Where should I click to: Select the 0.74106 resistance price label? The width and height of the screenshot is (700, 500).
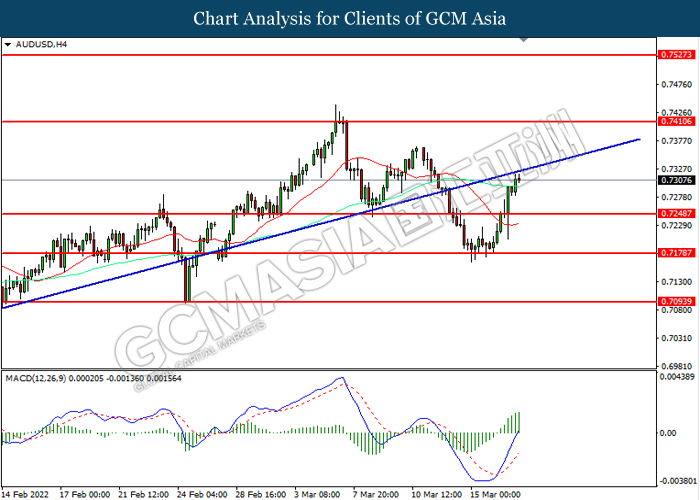676,121
